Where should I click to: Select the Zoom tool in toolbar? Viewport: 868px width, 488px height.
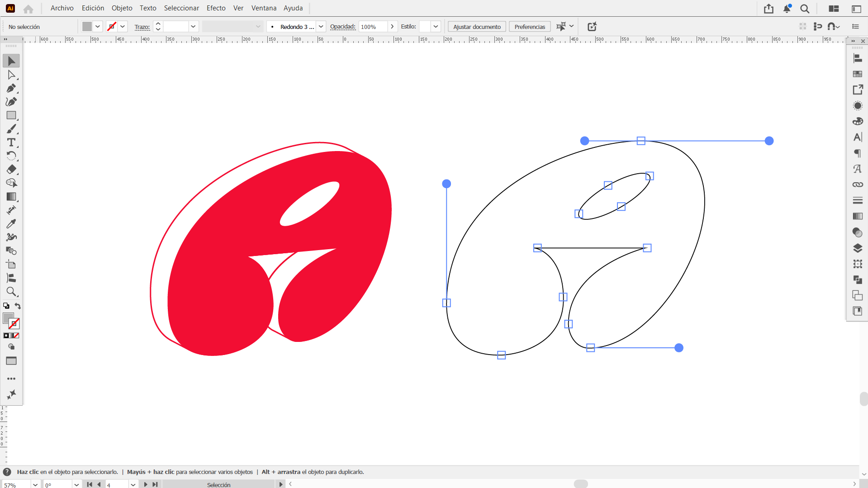click(x=11, y=292)
